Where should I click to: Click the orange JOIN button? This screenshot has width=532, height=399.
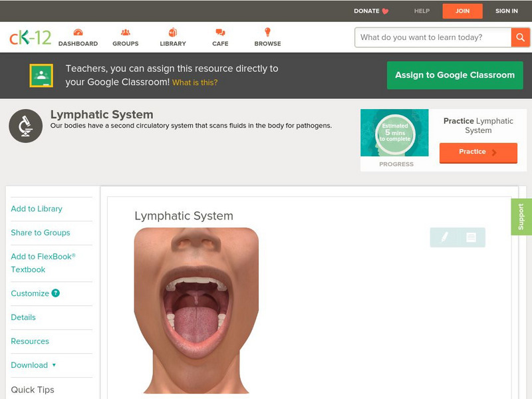coord(462,11)
